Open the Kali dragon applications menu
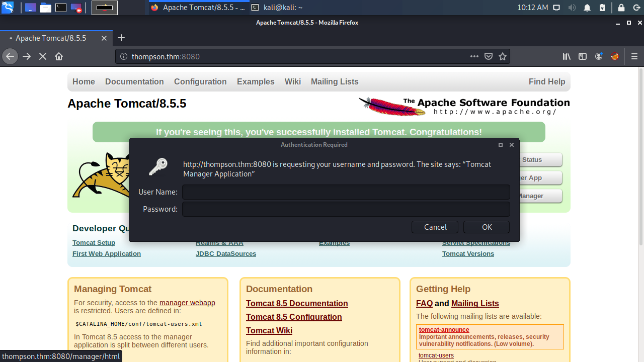The image size is (644, 362). pos(8,8)
